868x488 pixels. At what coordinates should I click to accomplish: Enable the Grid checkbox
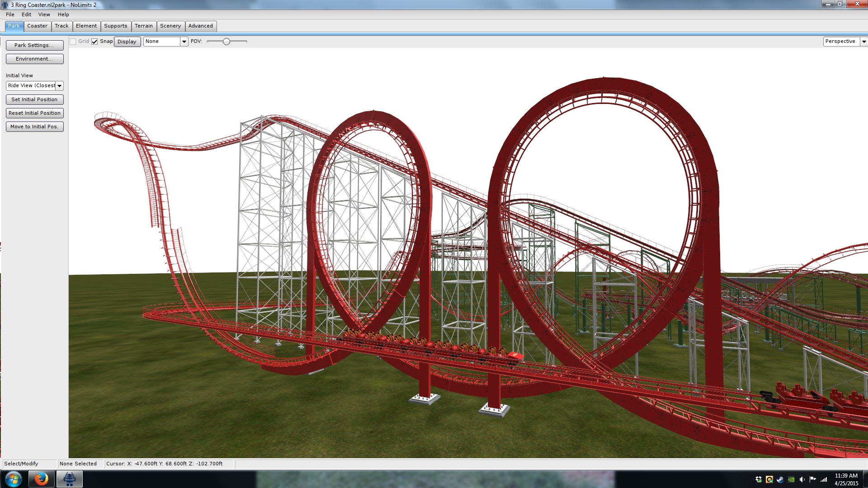tap(73, 42)
